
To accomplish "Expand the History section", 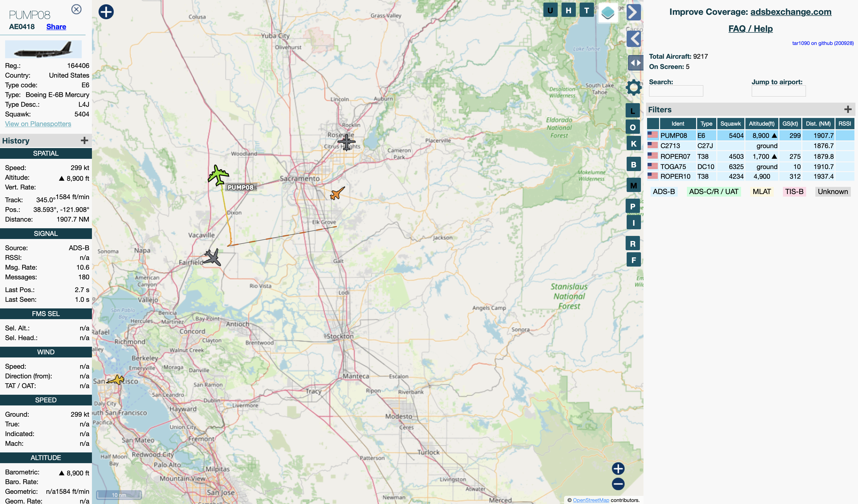I will pyautogui.click(x=85, y=140).
